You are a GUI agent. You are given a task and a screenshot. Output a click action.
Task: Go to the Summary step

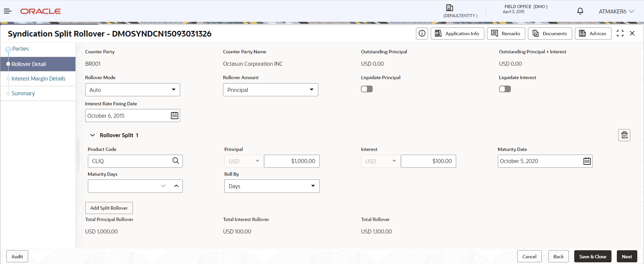[x=23, y=93]
